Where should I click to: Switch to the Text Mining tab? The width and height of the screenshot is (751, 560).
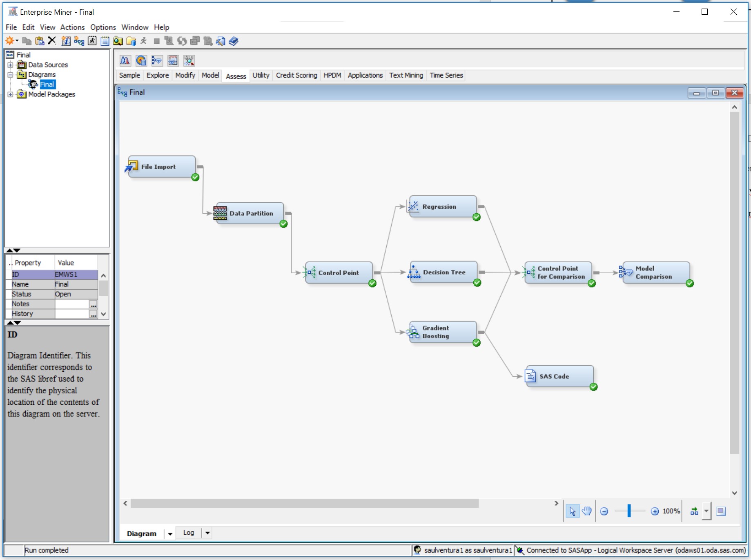(x=406, y=76)
